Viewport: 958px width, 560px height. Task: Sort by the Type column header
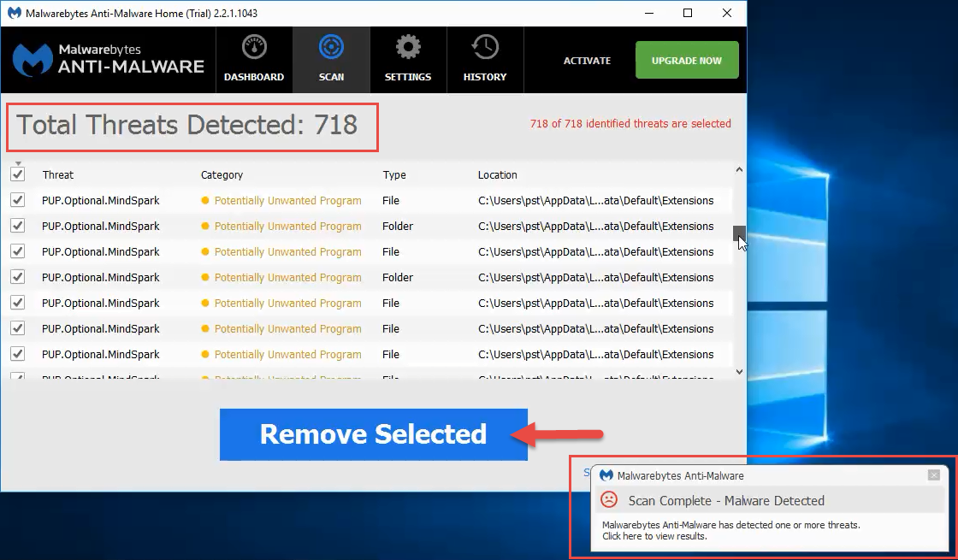coord(394,174)
